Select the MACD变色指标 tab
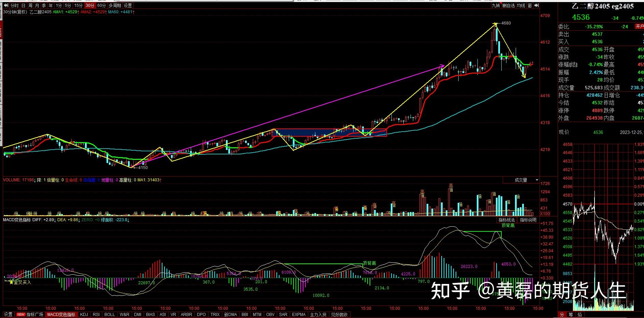Viewport: 644px width, 318px height. 61,315
